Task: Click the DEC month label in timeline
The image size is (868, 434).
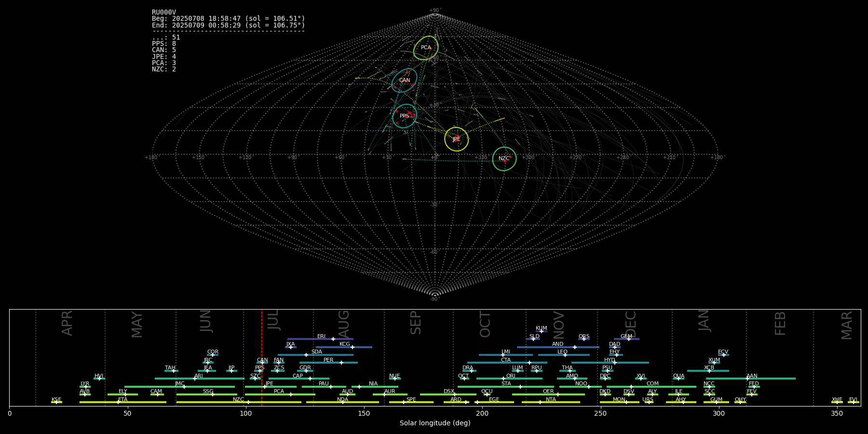Action: coord(631,324)
